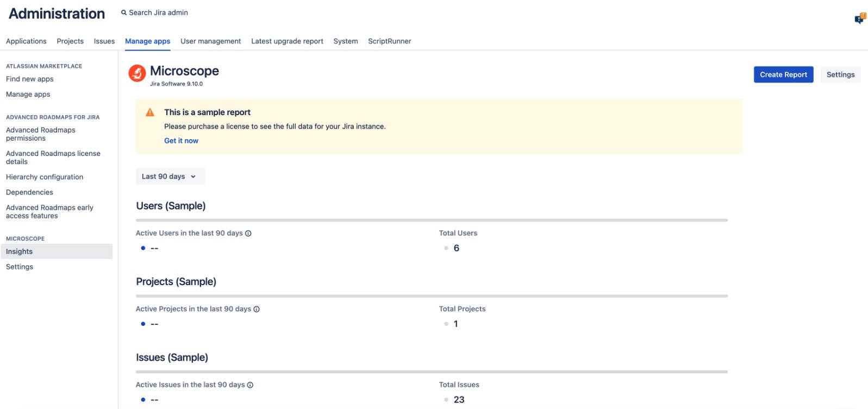Open Find new apps in sidebar
868x409 pixels.
pos(30,79)
